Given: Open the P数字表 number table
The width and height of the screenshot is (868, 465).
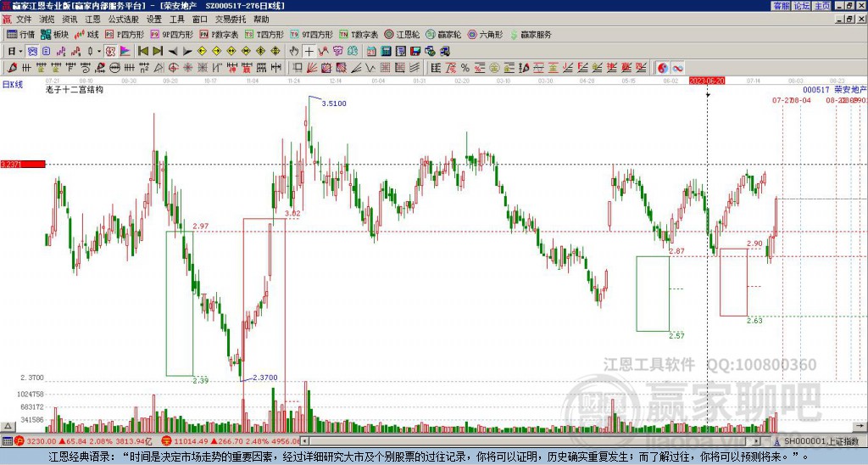Looking at the screenshot, I should tap(219, 34).
